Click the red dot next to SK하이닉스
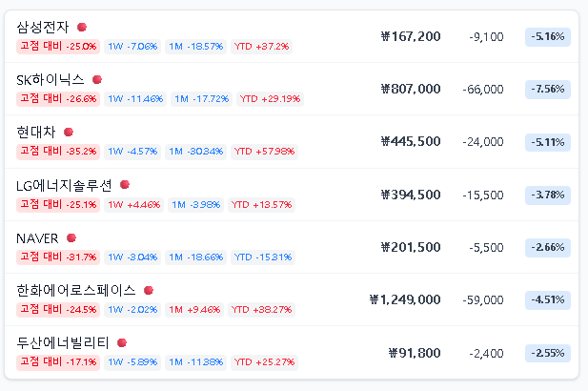The image size is (588, 391). tap(97, 80)
